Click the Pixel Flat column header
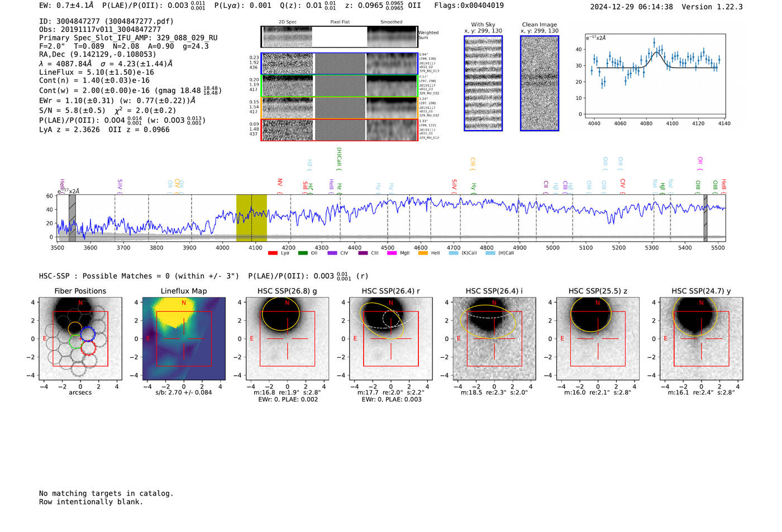This screenshot has height=532, width=782. 340,22
